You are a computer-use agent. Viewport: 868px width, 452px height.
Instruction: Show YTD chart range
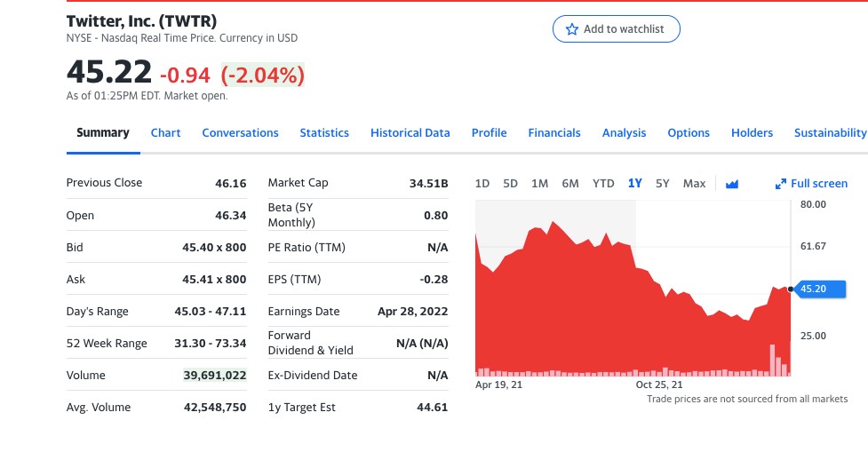click(603, 184)
